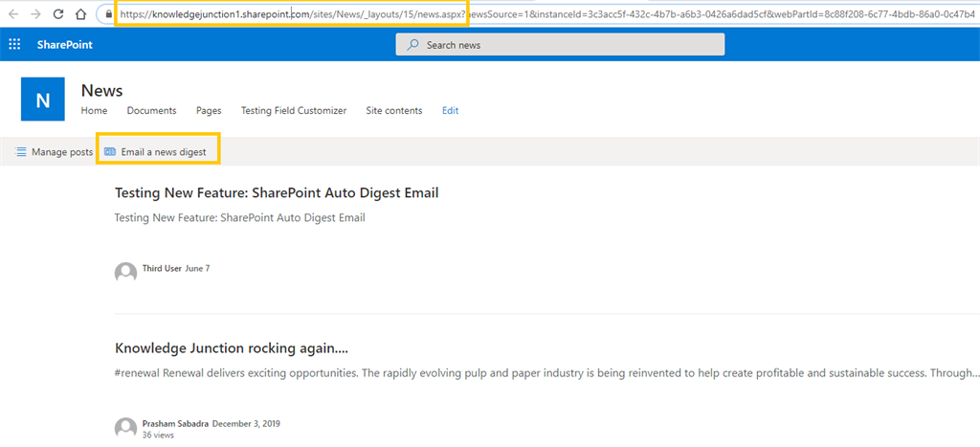This screenshot has width=980, height=447.
Task: Click the Manage posts list icon
Action: pyautogui.click(x=21, y=152)
